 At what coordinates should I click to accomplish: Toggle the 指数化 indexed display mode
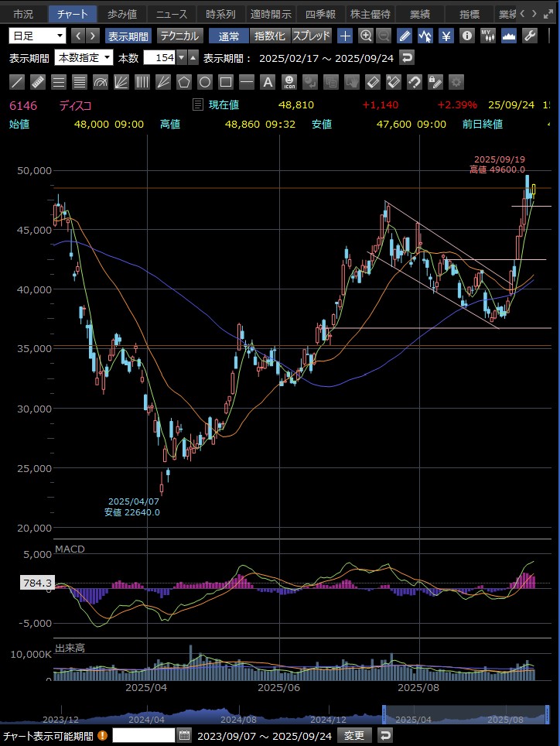(x=270, y=36)
